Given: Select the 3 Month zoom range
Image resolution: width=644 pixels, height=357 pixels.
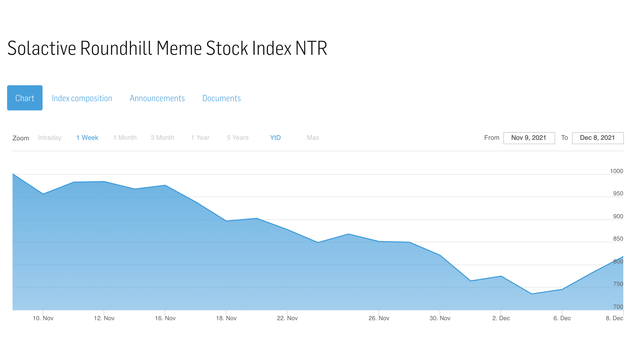Looking at the screenshot, I should coord(162,138).
